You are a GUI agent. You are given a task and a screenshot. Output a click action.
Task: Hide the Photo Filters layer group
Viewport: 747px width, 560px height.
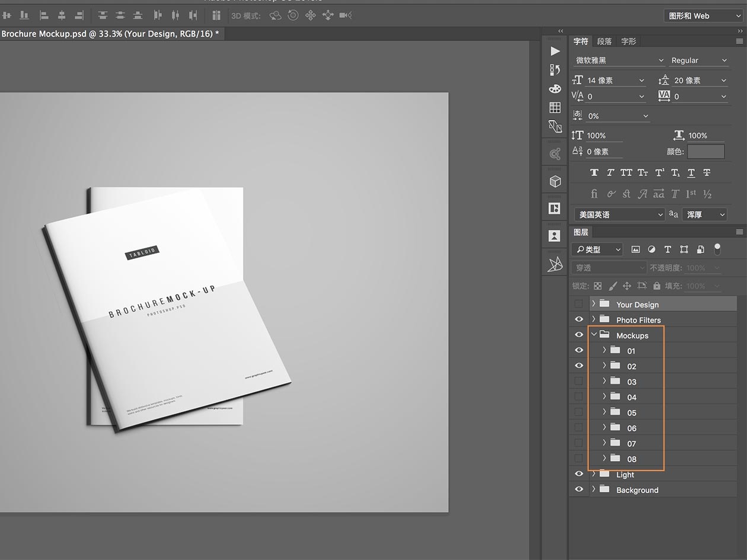(579, 319)
